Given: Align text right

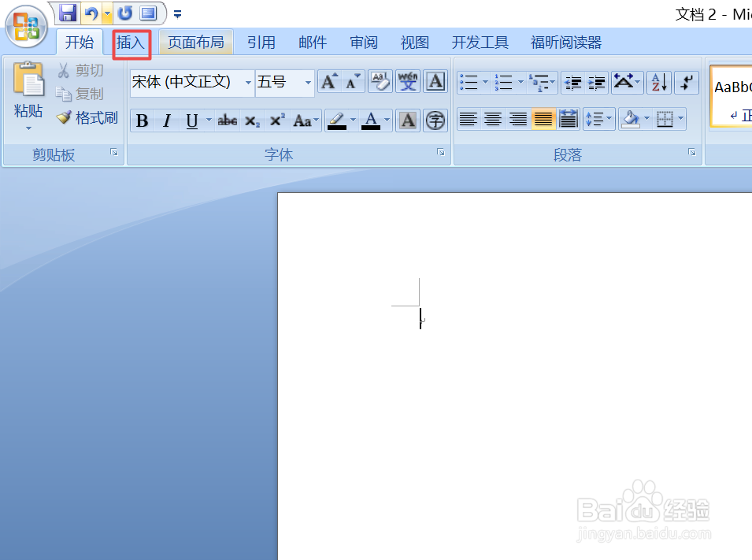Looking at the screenshot, I should pyautogui.click(x=518, y=119).
